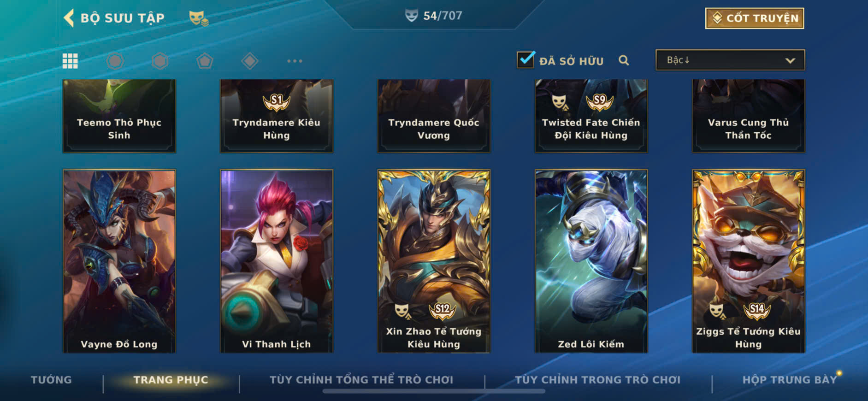
Task: Select Zed Lôi Kiếm skin card
Action: (591, 261)
